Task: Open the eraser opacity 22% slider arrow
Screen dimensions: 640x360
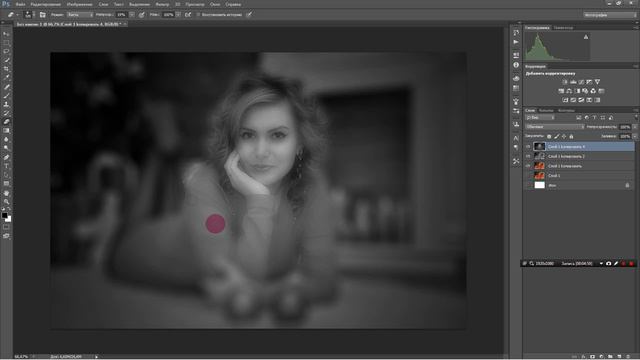Action: coord(132,15)
